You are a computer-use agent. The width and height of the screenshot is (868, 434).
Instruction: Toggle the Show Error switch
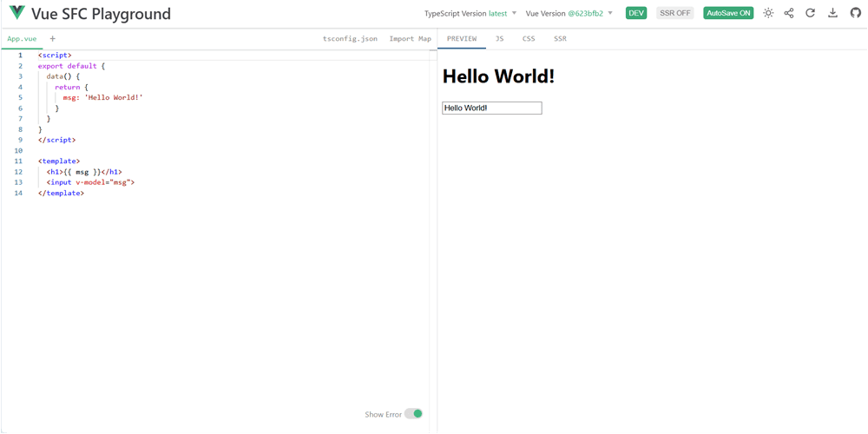click(x=413, y=414)
